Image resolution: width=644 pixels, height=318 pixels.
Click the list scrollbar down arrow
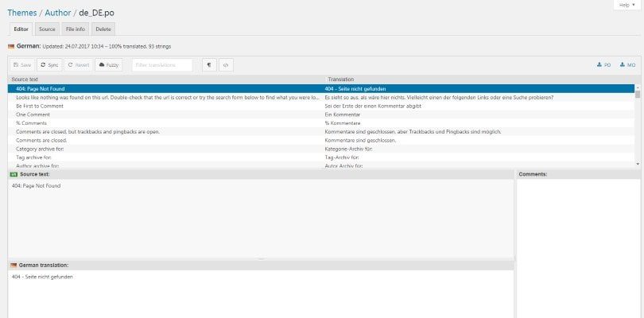pos(638,165)
